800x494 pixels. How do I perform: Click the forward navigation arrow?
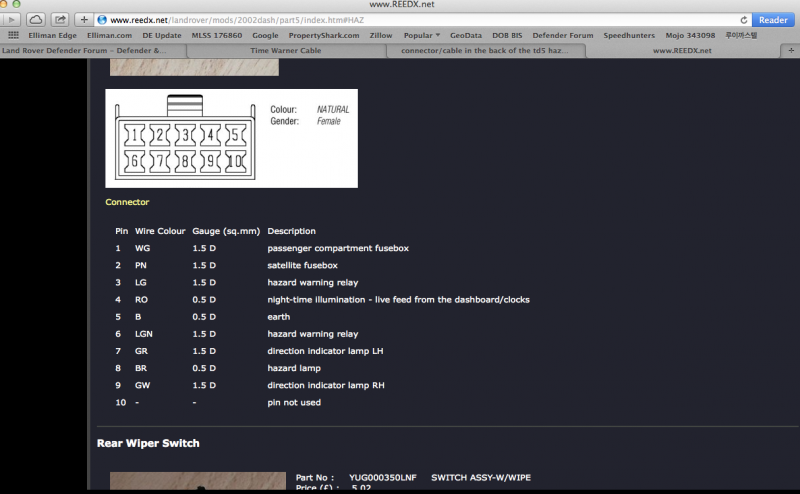(x=11, y=20)
